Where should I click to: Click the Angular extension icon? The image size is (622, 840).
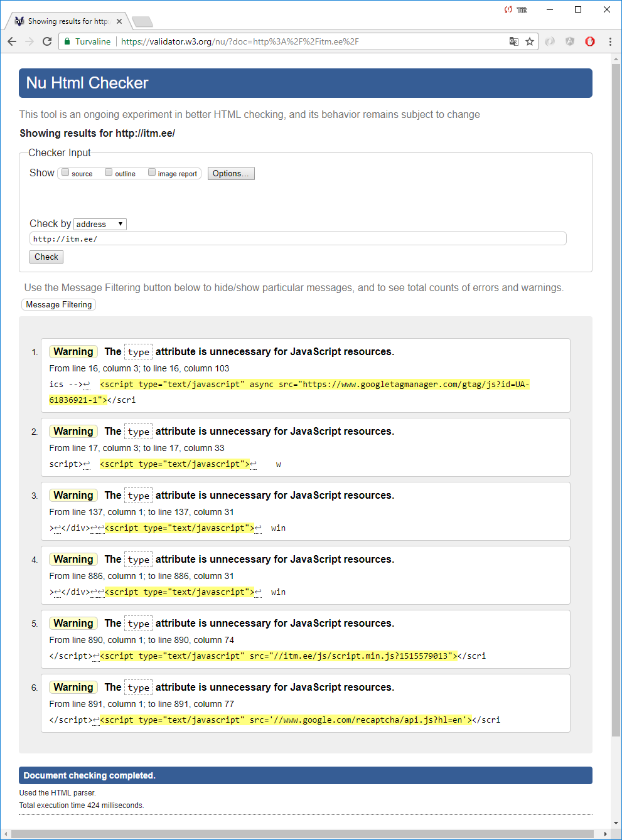[x=570, y=41]
